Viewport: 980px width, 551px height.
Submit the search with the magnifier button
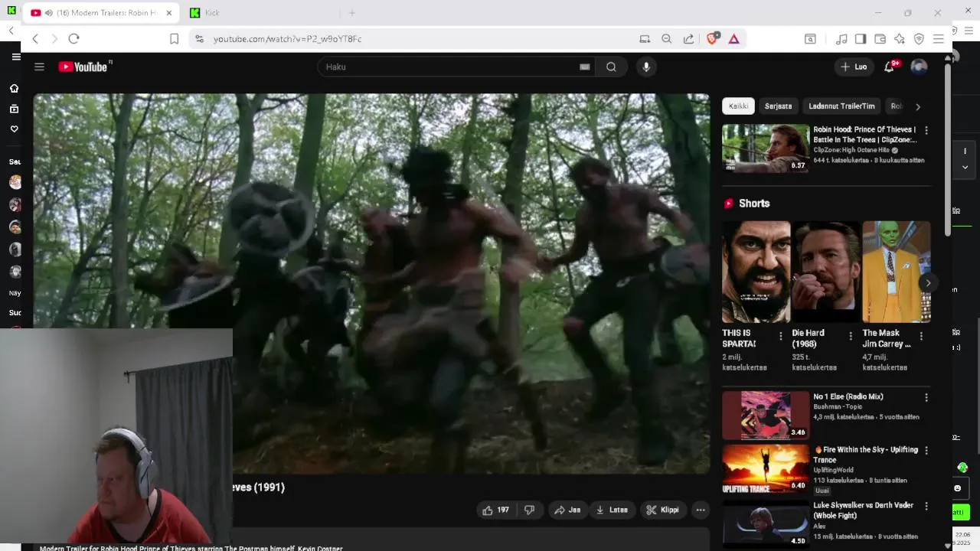[611, 67]
